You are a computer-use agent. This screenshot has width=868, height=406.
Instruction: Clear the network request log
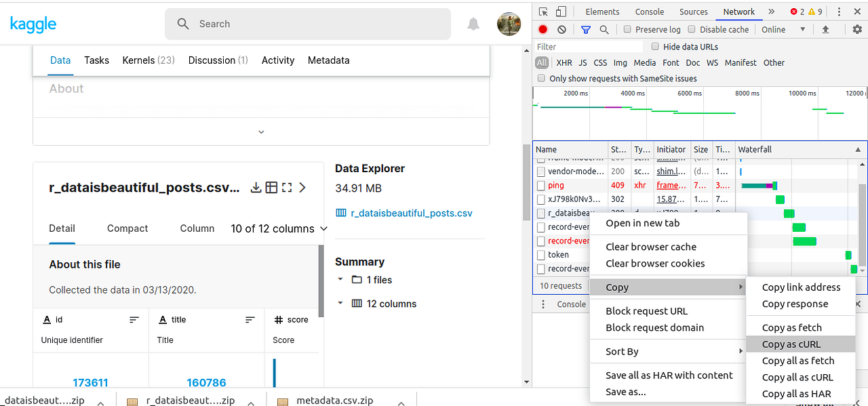tap(560, 29)
